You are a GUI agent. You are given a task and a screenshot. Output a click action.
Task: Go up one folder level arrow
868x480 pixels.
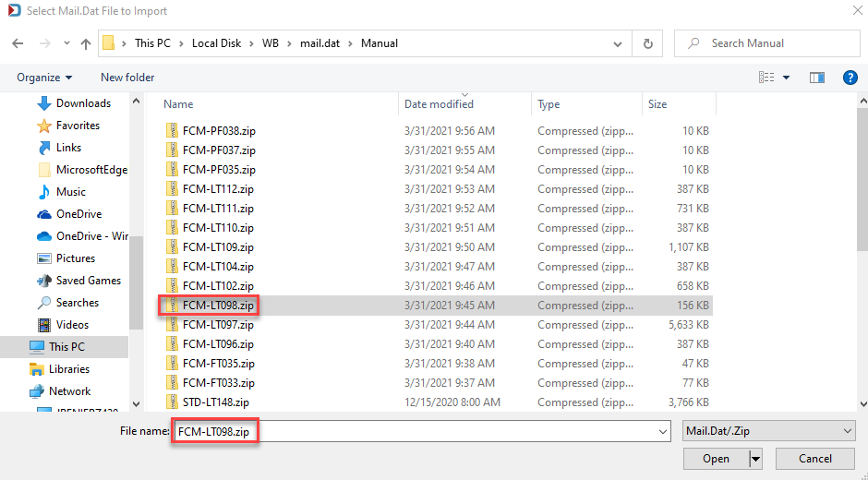(85, 43)
